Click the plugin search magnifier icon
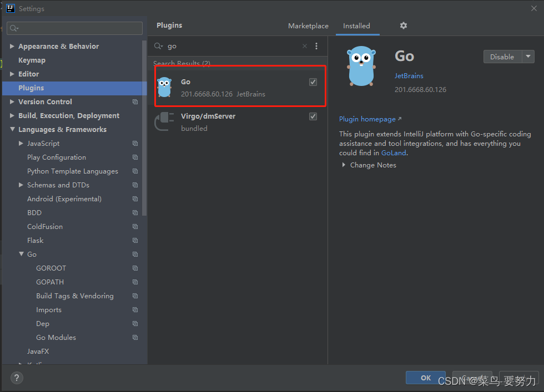Screen dimensions: 544x392 (x=158, y=46)
